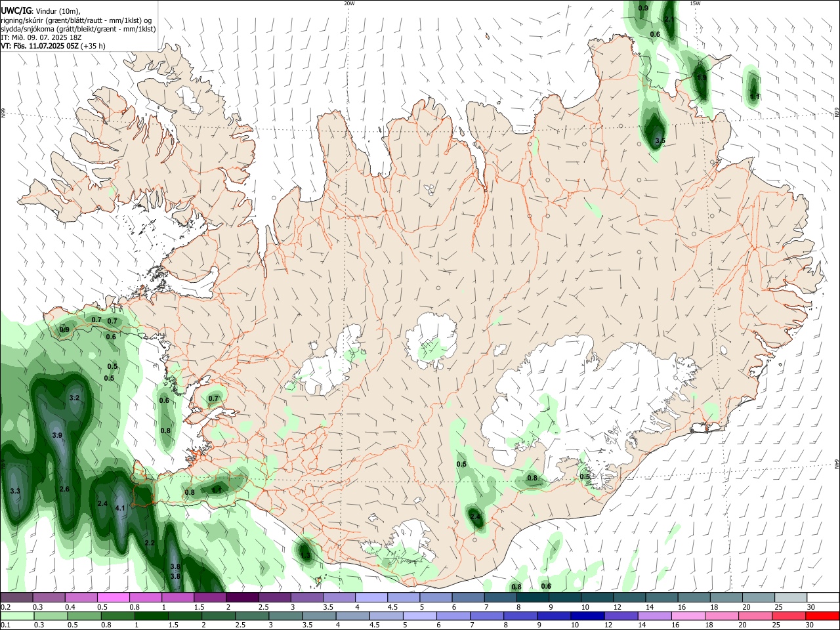Image resolution: width=840 pixels, height=630 pixels.
Task: Click the "rigning/skúrir" legend description line
Action: 76,19
